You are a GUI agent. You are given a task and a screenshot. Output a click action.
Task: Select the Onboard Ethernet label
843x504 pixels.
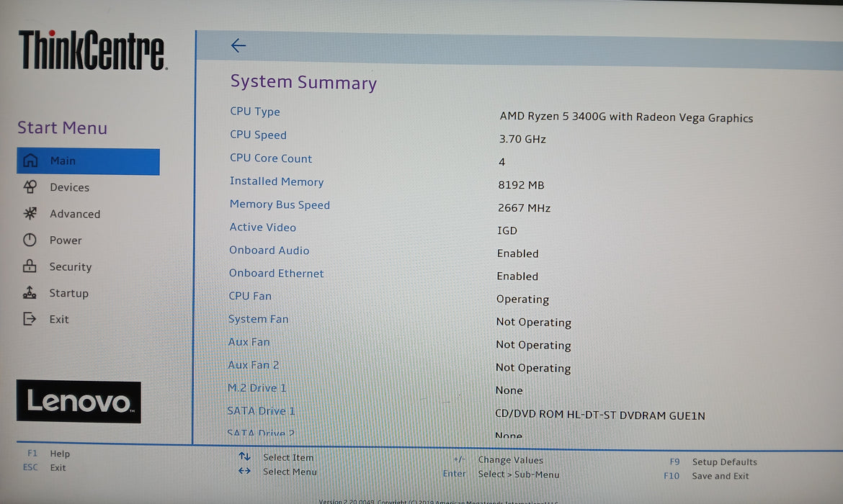[277, 273]
